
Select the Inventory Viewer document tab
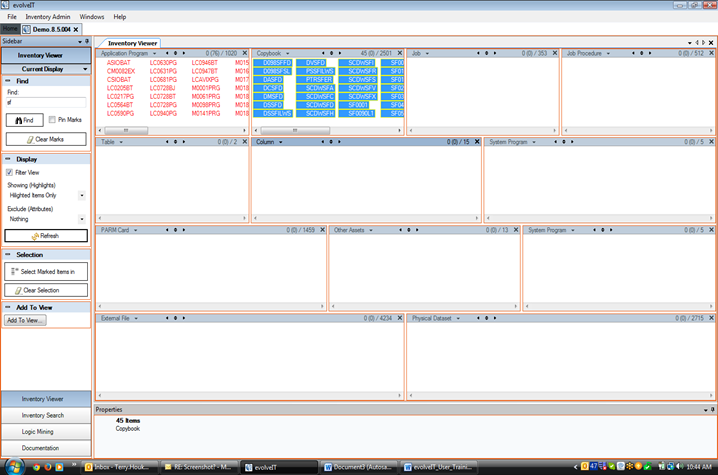coord(132,43)
